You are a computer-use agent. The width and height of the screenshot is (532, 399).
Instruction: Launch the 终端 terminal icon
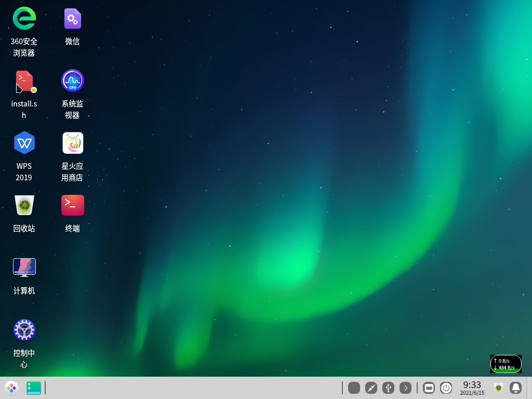coord(73,205)
